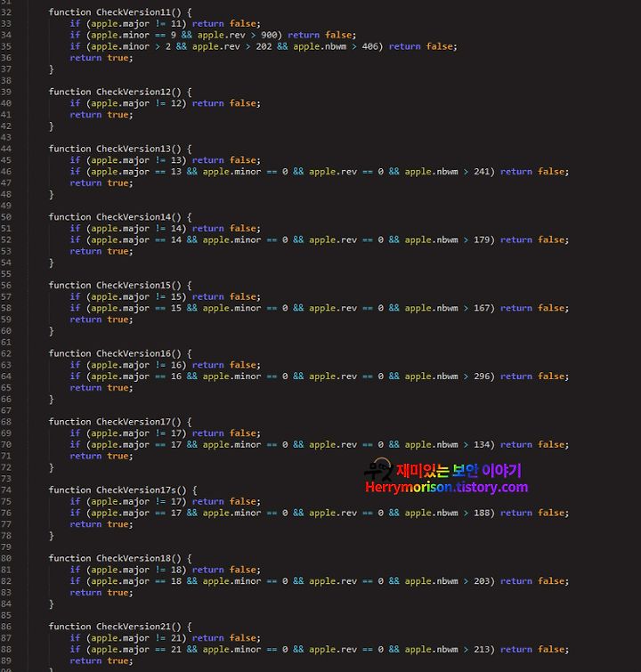Viewport: 641px width, 672px height.
Task: Click the value 188 on line 76
Action: tap(482, 513)
